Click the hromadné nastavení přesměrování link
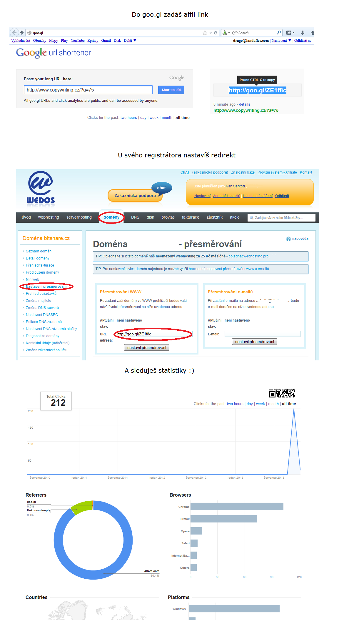Viewport: 344px width, 644px height. (229, 269)
